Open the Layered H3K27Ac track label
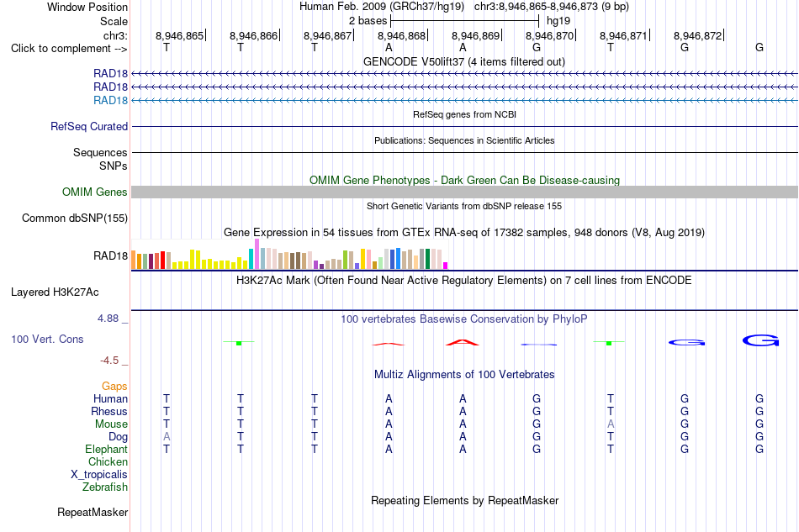This screenshot has width=799, height=532. point(55,292)
